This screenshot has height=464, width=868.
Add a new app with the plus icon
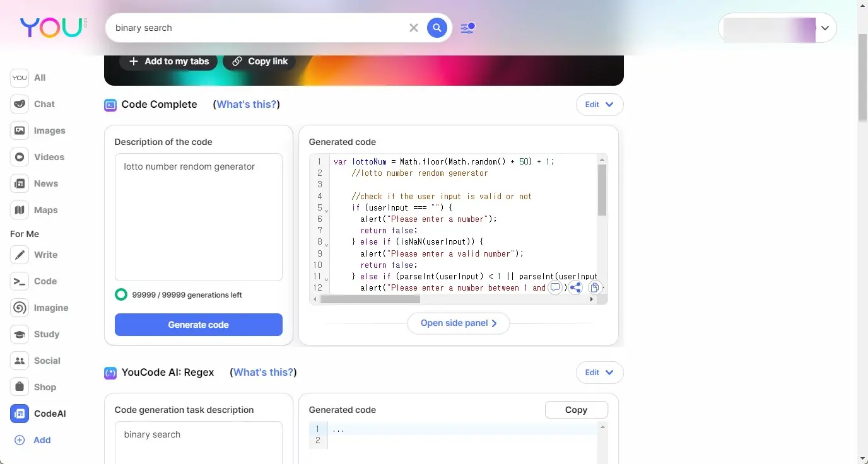point(20,440)
